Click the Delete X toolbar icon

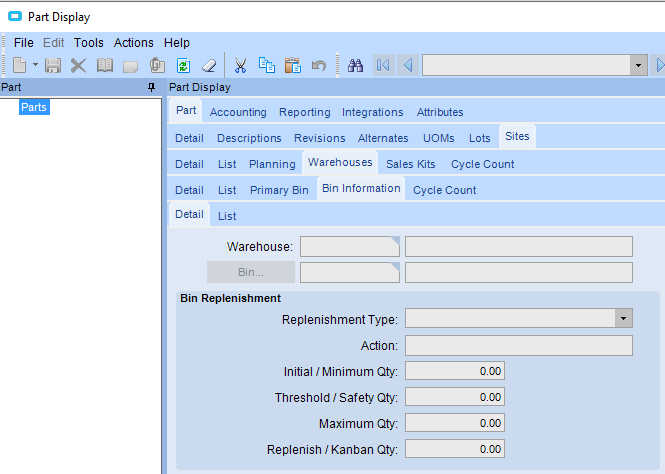click(x=78, y=65)
